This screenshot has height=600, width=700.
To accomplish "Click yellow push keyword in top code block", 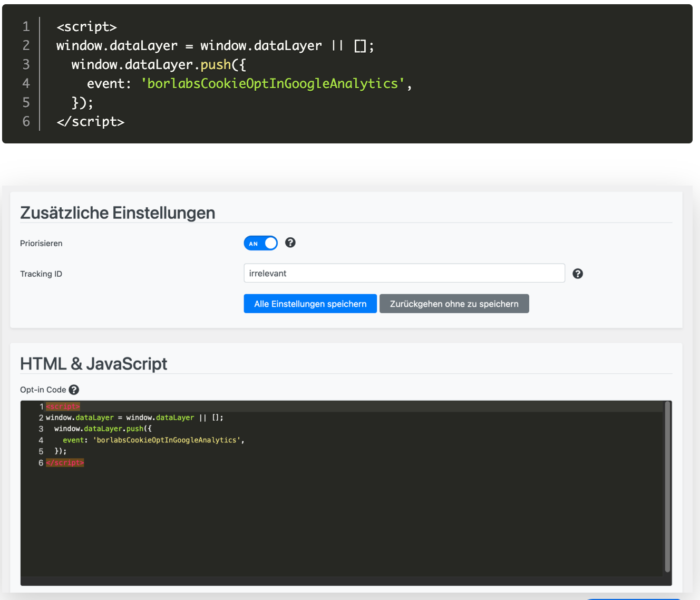I will click(x=216, y=64).
